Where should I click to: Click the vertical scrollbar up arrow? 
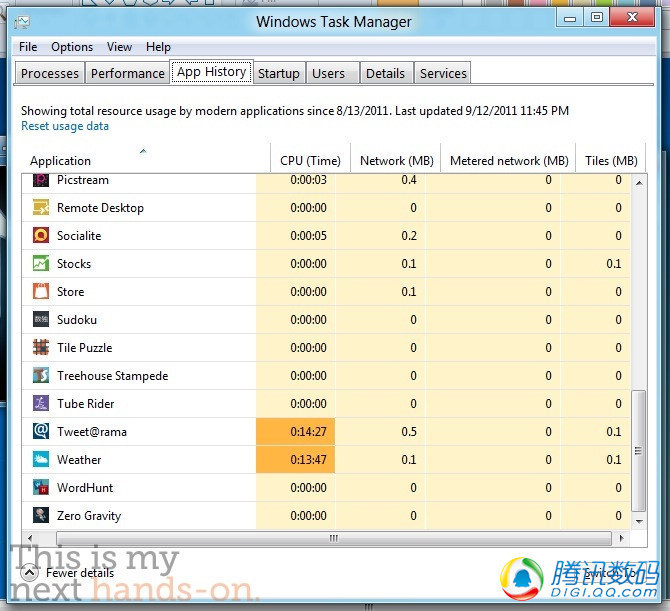[x=639, y=183]
